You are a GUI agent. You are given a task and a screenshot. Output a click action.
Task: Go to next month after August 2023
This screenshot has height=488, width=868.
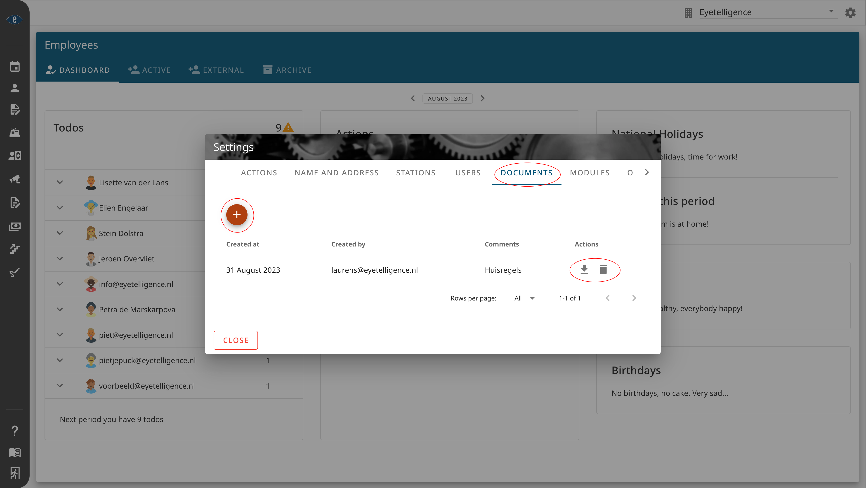tap(483, 98)
